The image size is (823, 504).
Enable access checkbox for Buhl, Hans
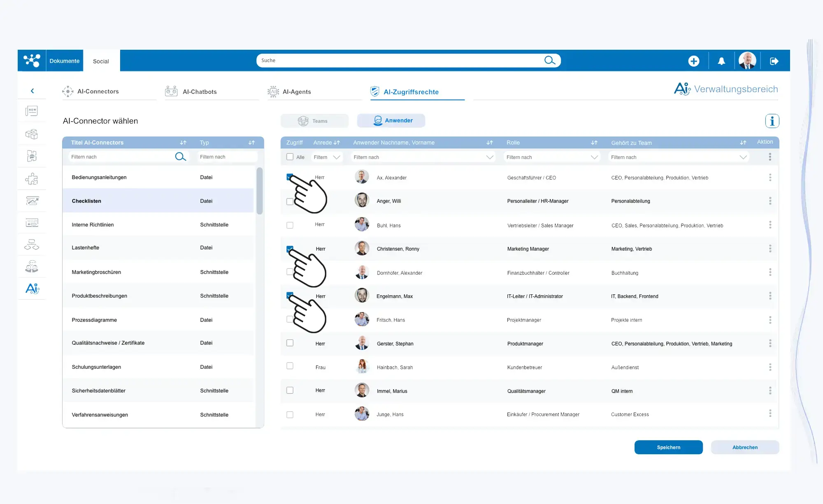(290, 225)
